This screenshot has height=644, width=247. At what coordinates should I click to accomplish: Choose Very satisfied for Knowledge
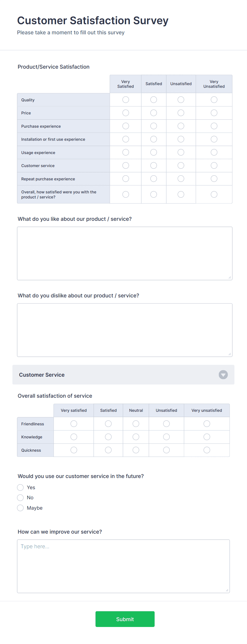point(74,437)
